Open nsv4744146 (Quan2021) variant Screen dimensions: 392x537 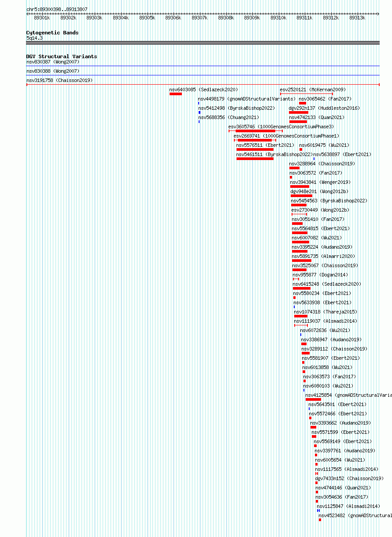(x=343, y=488)
